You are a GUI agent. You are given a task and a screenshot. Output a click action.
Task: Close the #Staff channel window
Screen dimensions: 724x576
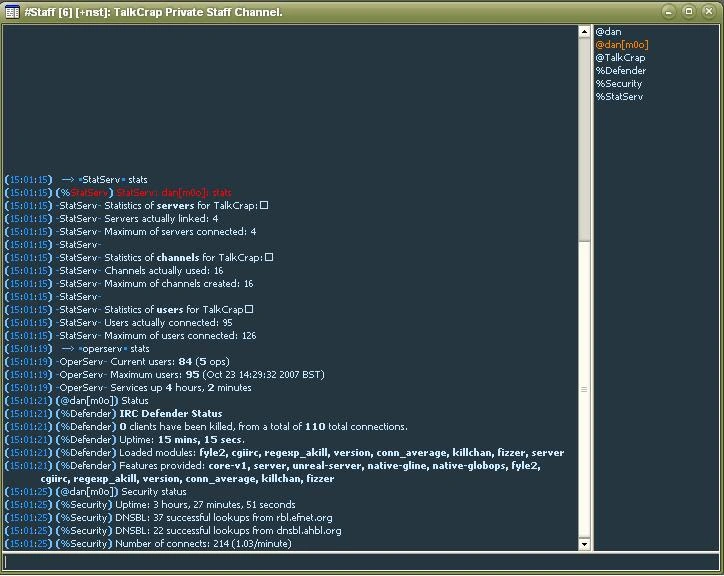[709, 12]
